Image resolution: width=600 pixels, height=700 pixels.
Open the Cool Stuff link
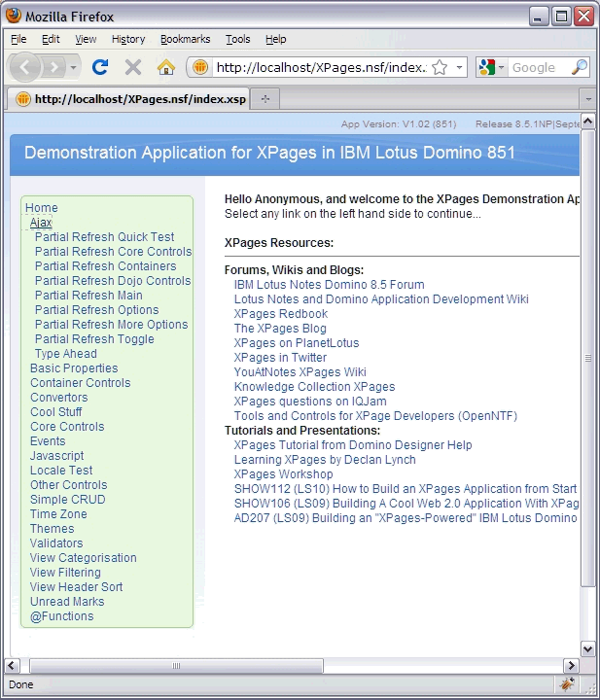click(55, 412)
